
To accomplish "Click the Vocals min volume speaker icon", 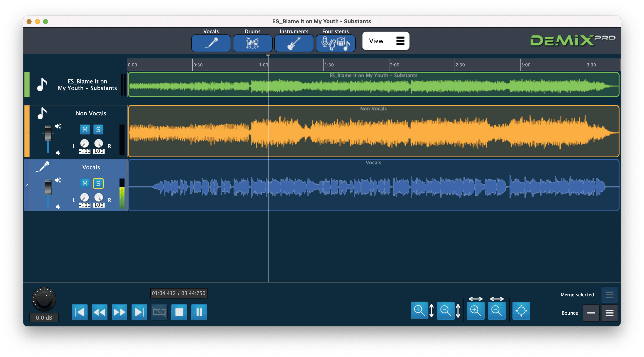I will [58, 207].
